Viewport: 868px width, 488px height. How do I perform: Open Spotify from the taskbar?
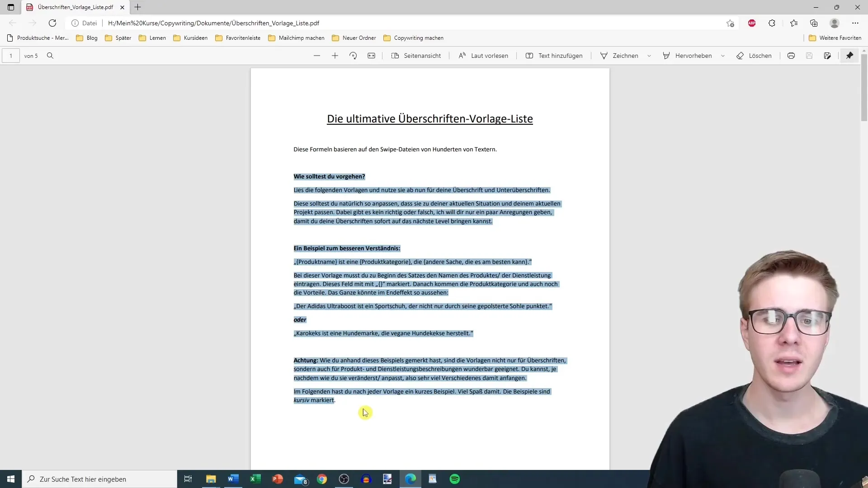tap(455, 479)
